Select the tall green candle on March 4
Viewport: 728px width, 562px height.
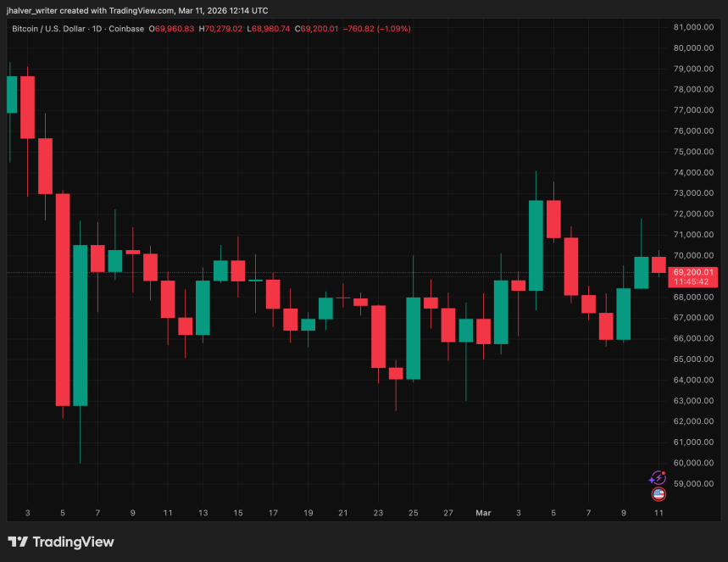[x=536, y=245]
